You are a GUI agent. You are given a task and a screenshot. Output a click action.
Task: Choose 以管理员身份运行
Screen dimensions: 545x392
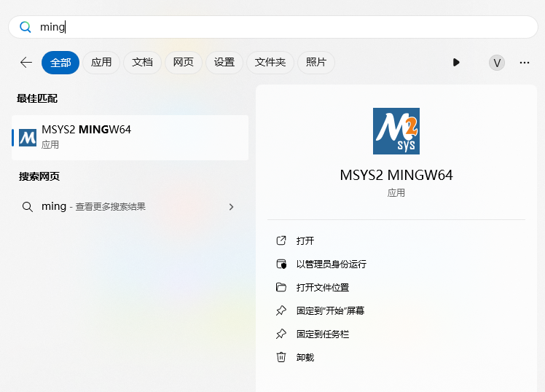point(332,264)
